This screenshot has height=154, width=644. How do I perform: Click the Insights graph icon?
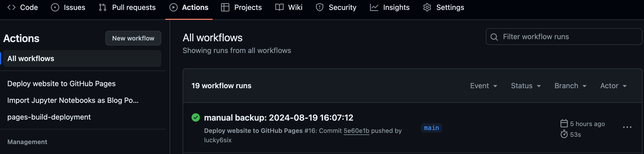[374, 7]
